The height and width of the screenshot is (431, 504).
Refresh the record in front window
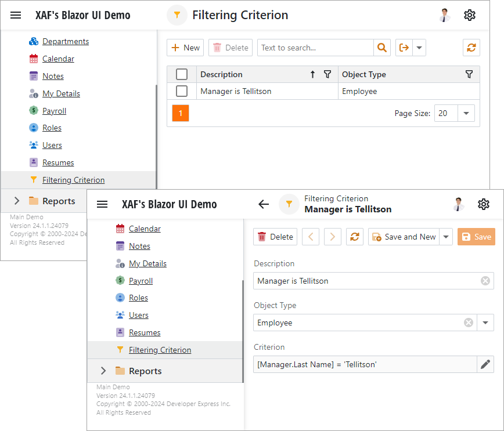[x=355, y=237]
